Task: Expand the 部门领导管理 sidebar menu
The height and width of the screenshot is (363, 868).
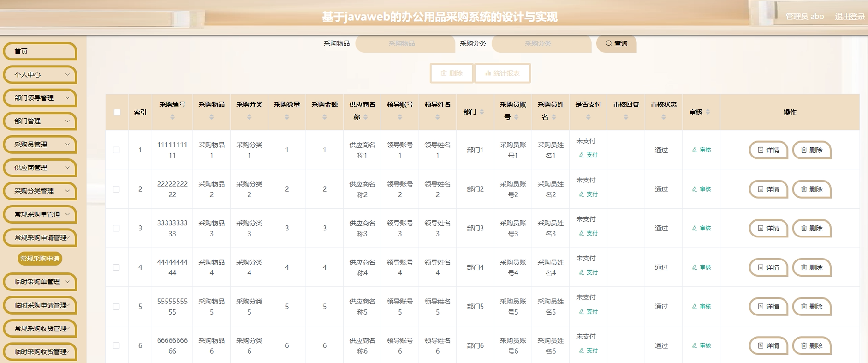Action: point(40,98)
